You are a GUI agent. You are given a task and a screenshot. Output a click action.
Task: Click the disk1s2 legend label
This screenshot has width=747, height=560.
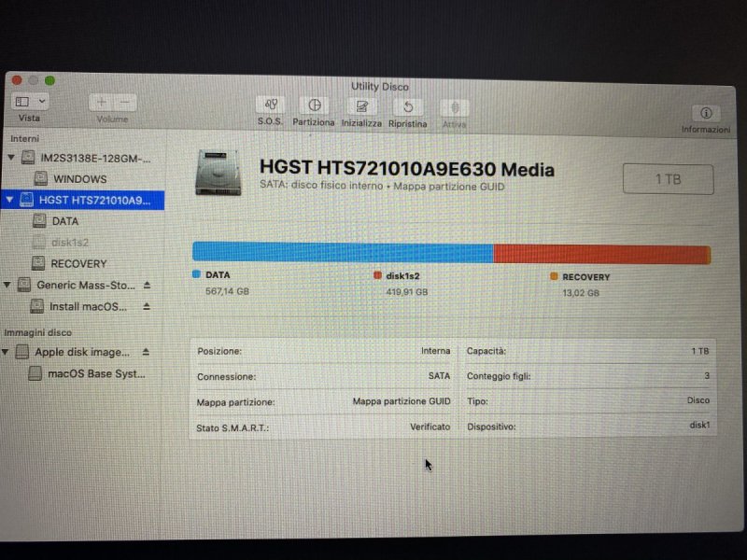pos(402,275)
